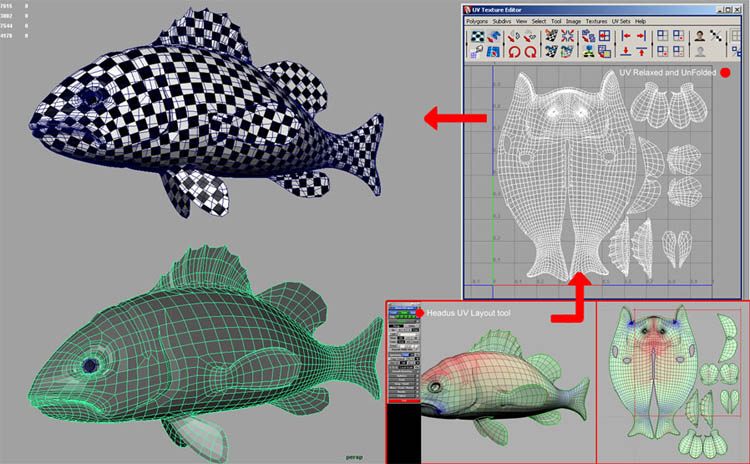
Task: Open the Polygons menu in UV Texture Editor
Action: point(477,22)
